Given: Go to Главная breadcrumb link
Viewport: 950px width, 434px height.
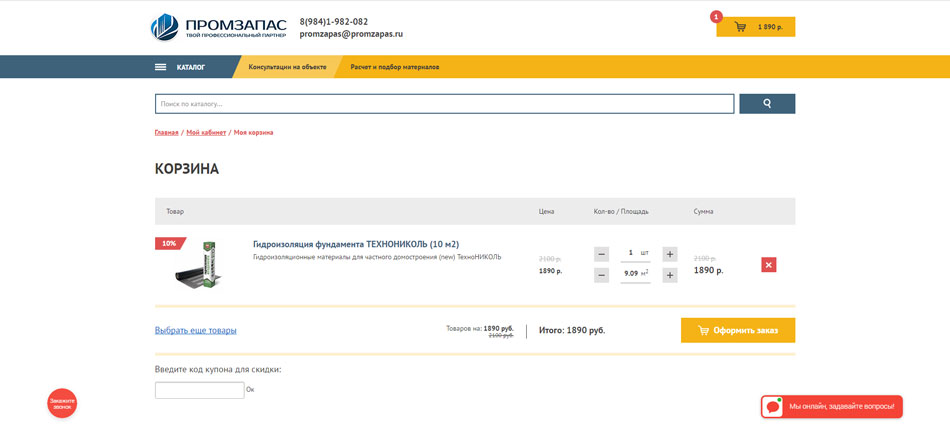Looking at the screenshot, I should coord(167,132).
